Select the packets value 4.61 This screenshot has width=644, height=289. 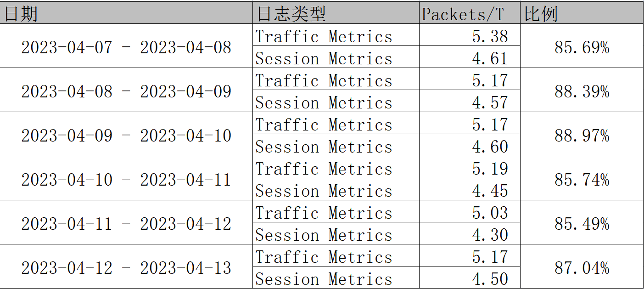[x=490, y=58]
